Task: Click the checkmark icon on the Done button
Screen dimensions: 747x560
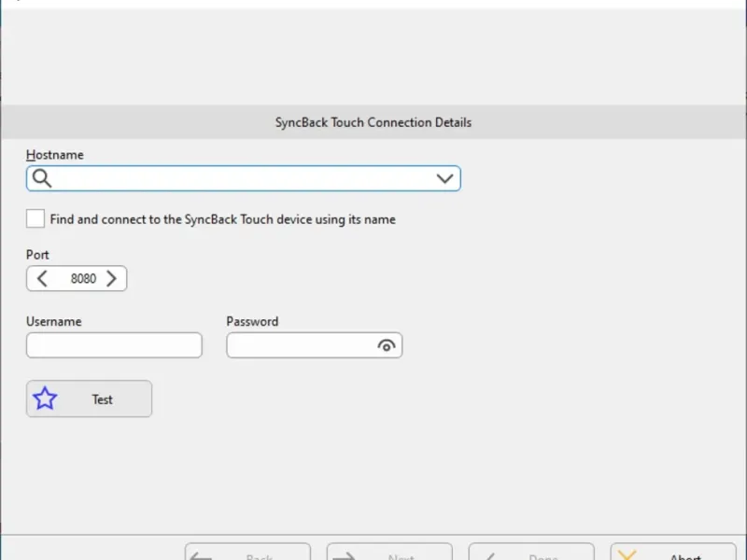Action: [x=488, y=556]
